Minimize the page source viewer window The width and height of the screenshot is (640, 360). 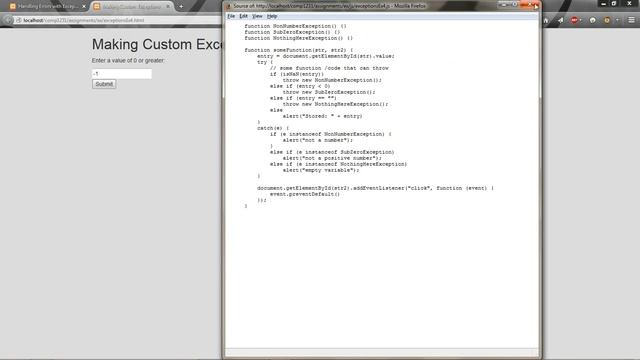(x=504, y=5)
